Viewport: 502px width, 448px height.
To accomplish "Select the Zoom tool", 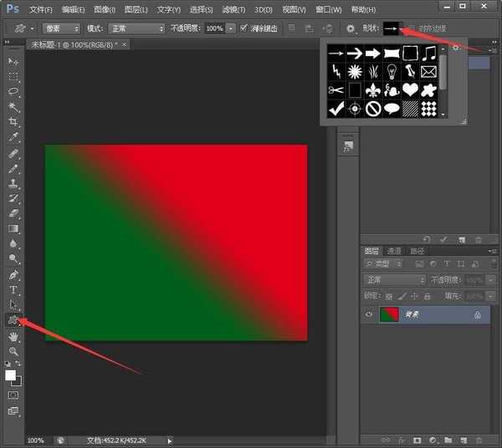I will [x=13, y=351].
